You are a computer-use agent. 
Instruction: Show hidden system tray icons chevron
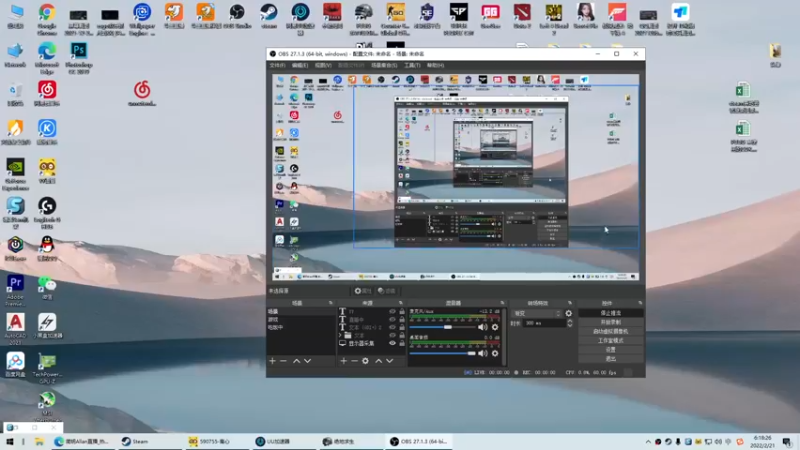[648, 441]
